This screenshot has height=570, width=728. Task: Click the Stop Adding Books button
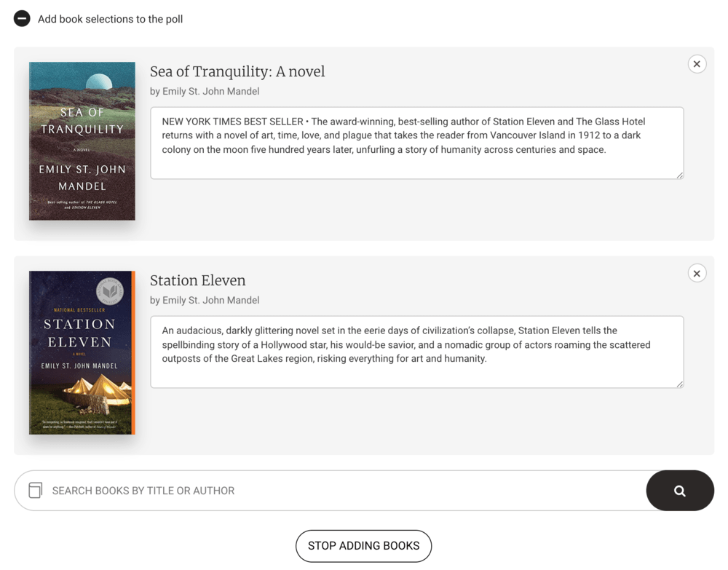tap(363, 546)
